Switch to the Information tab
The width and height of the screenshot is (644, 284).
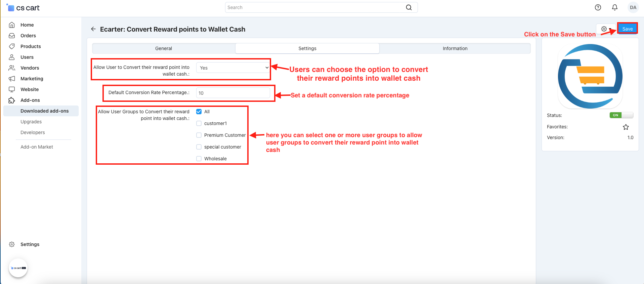[455, 48]
